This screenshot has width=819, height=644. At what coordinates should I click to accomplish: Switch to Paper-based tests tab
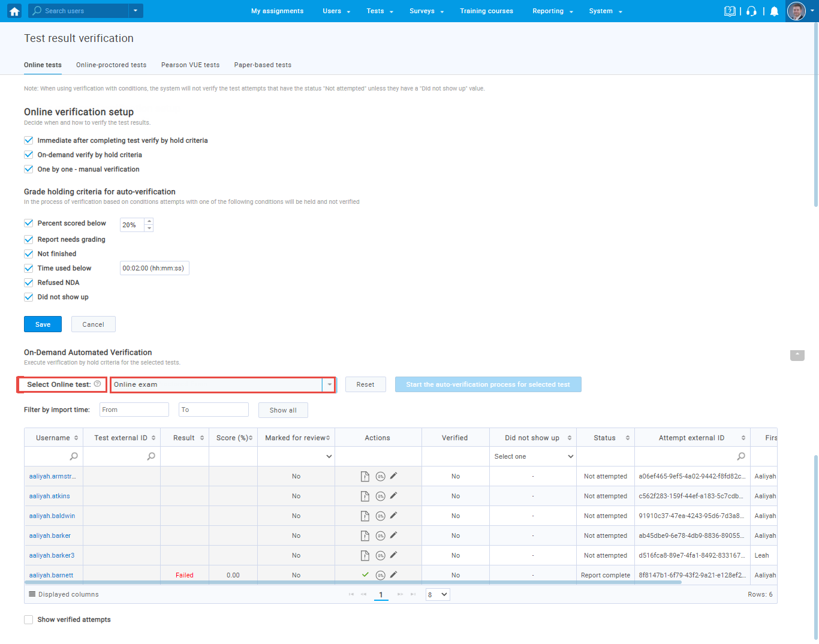[263, 65]
